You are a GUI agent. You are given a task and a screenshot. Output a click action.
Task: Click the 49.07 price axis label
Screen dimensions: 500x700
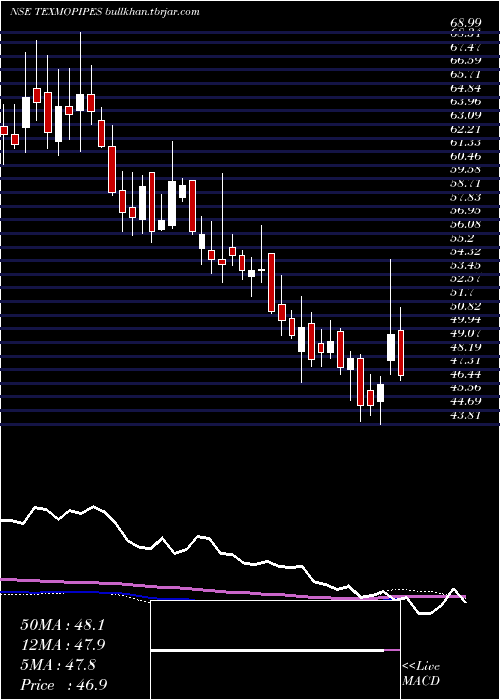[465, 333]
